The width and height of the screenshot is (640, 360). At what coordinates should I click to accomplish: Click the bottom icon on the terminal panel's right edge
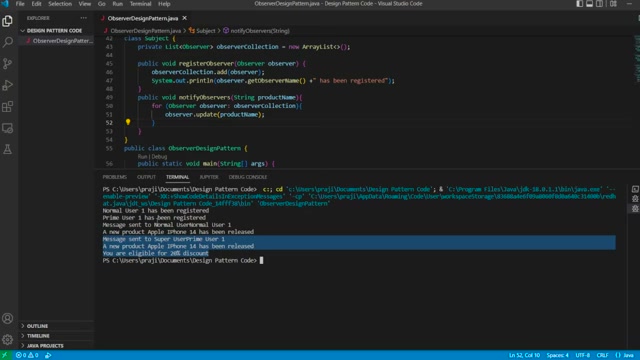[635, 209]
